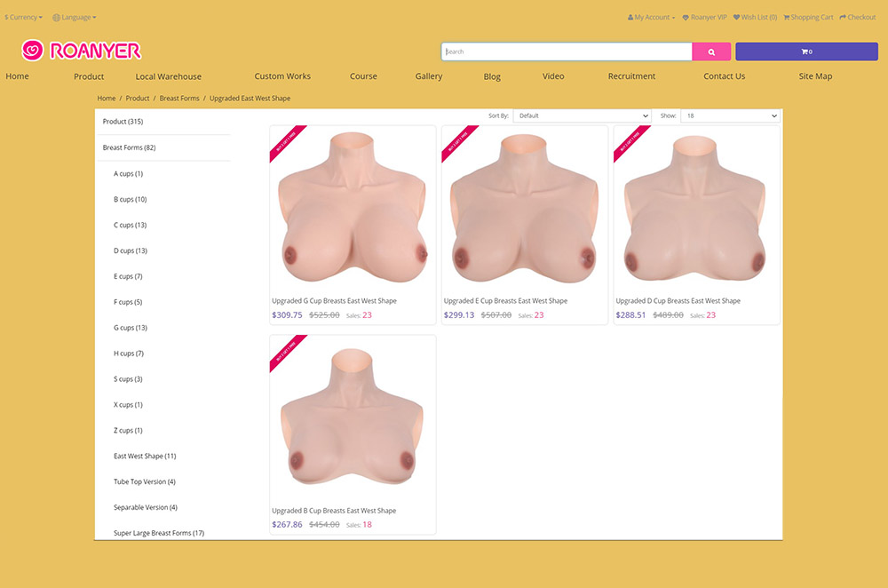Expand the My Account menu

pos(651,17)
